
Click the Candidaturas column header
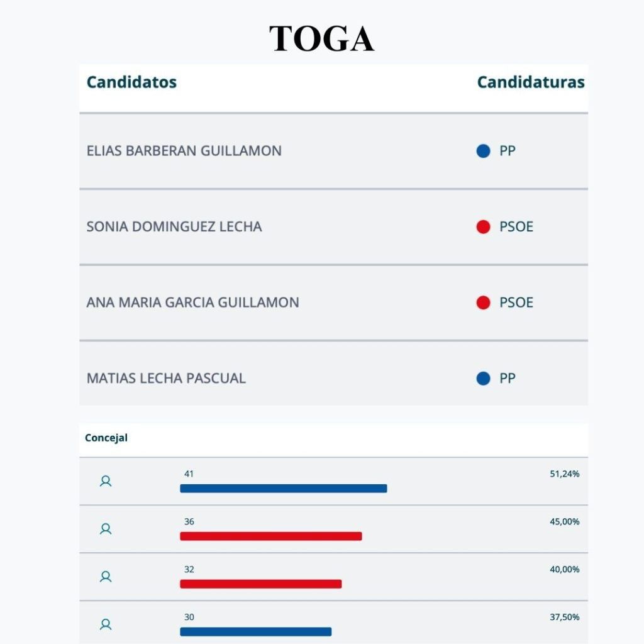[x=531, y=82]
